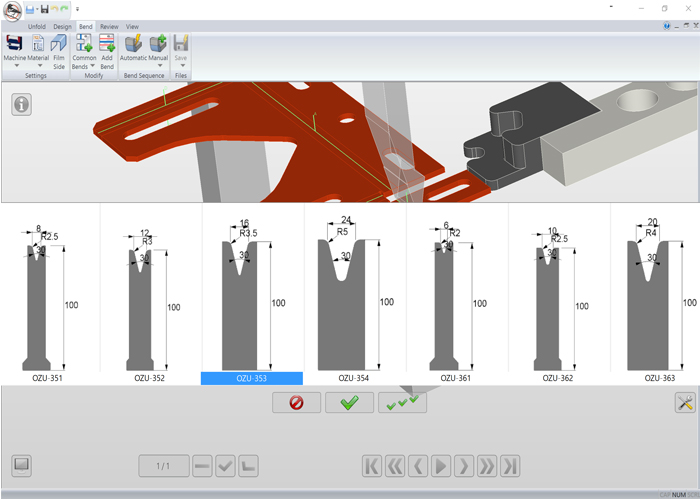Click the Add Bend icon
Image resolution: width=700 pixels, height=500 pixels.
pos(107,44)
